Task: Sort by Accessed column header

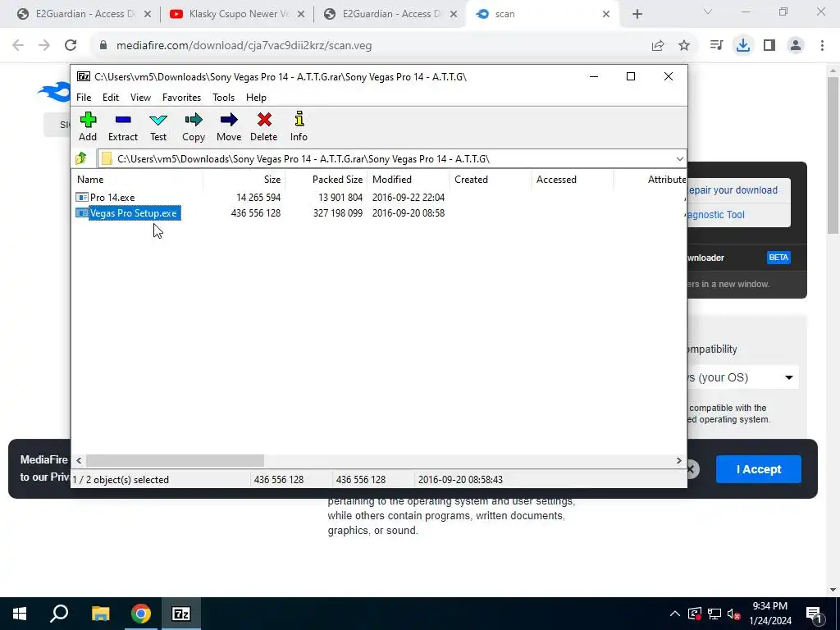Action: (572, 180)
